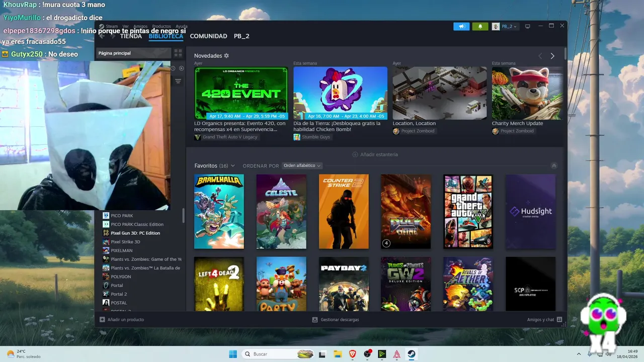Click the recent activity clock filter icon

click(173, 68)
